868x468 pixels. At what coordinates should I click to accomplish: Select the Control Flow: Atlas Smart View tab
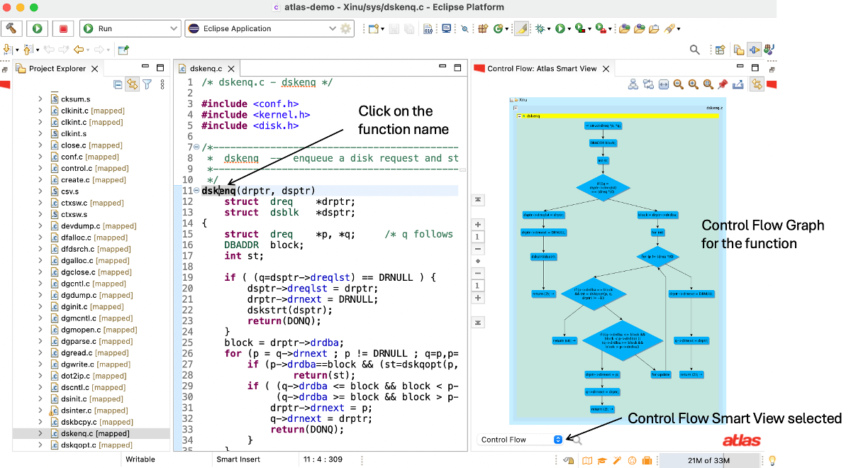pos(542,69)
